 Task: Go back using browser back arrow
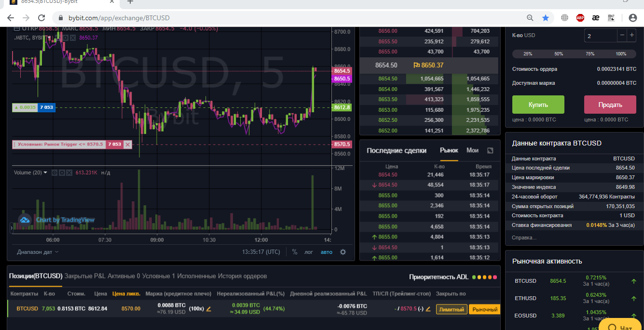(11, 18)
